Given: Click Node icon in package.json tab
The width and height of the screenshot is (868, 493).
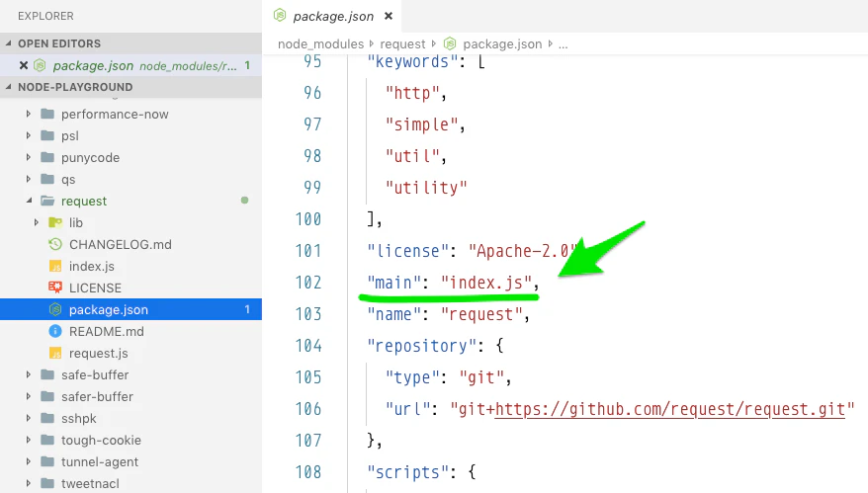Looking at the screenshot, I should (280, 16).
